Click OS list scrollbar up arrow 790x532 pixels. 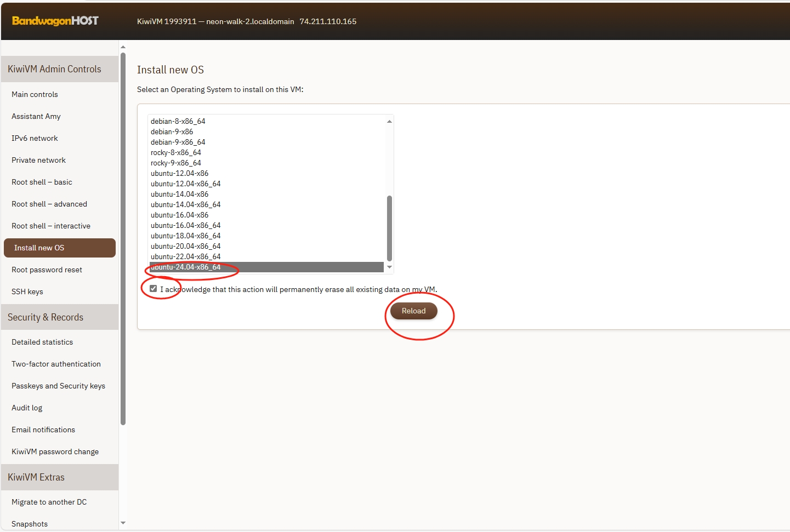point(389,121)
